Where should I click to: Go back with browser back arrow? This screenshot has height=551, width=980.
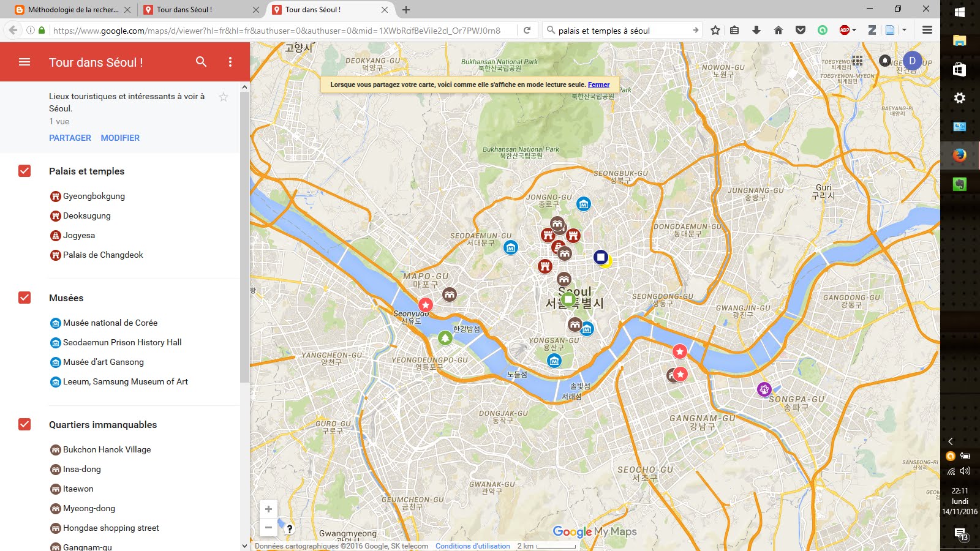pyautogui.click(x=13, y=30)
